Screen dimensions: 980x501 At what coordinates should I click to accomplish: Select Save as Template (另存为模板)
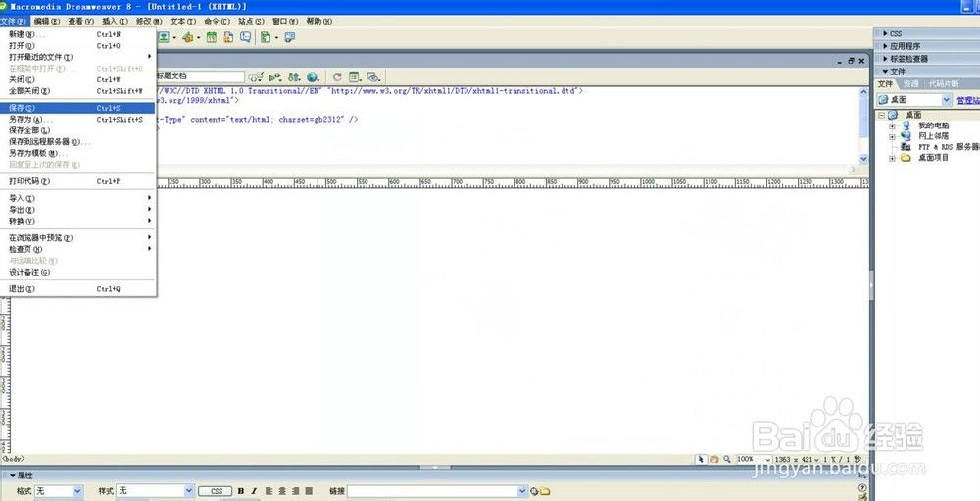78,153
